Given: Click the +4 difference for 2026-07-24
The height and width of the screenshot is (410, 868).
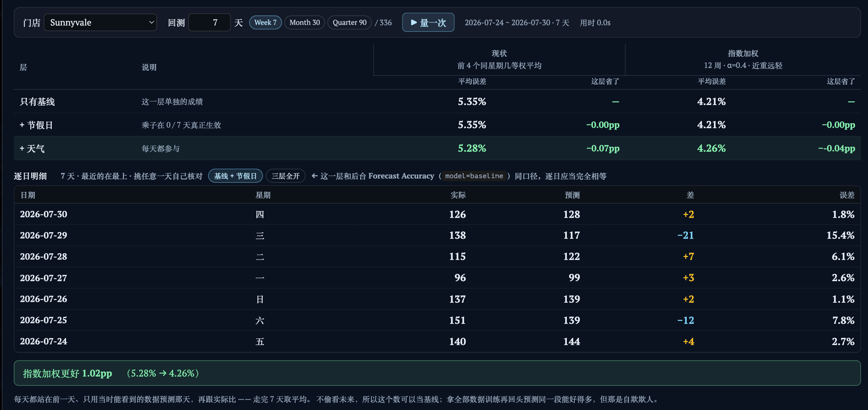Looking at the screenshot, I should point(688,341).
